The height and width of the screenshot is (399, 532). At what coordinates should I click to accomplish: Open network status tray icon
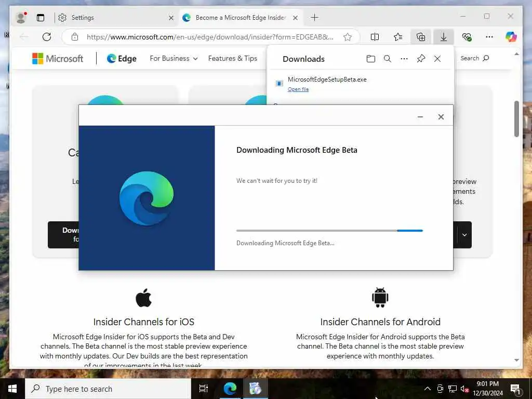(453, 389)
